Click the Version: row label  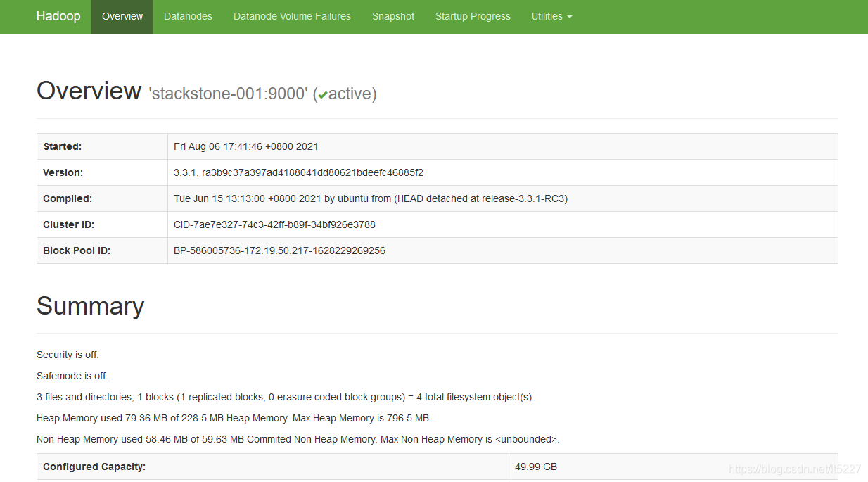[x=63, y=172]
